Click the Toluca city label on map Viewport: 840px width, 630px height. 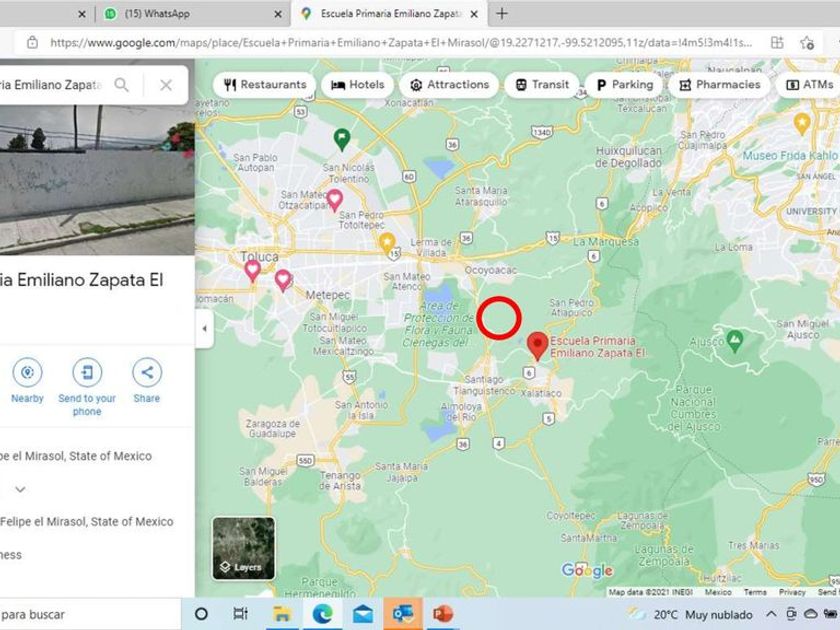259,256
